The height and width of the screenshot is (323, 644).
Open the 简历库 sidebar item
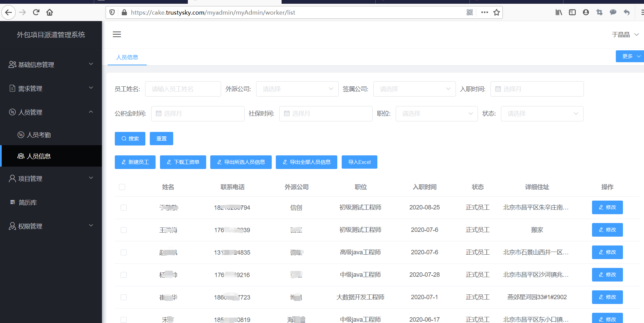[51, 202]
